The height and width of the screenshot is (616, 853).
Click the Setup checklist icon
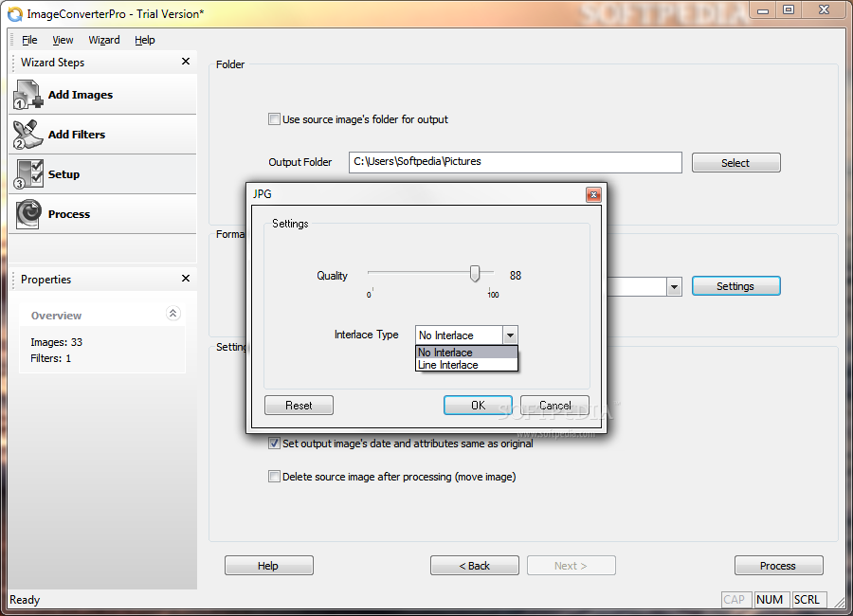pos(28,173)
